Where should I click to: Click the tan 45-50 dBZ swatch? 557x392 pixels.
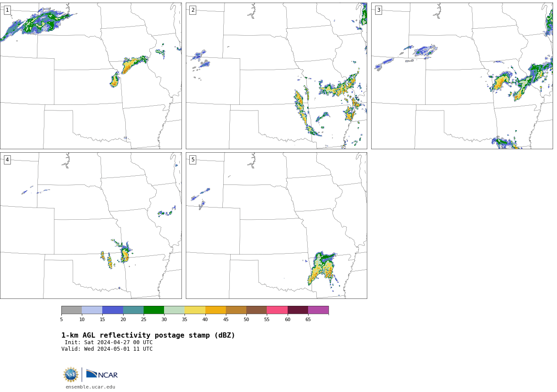pyautogui.click(x=236, y=310)
